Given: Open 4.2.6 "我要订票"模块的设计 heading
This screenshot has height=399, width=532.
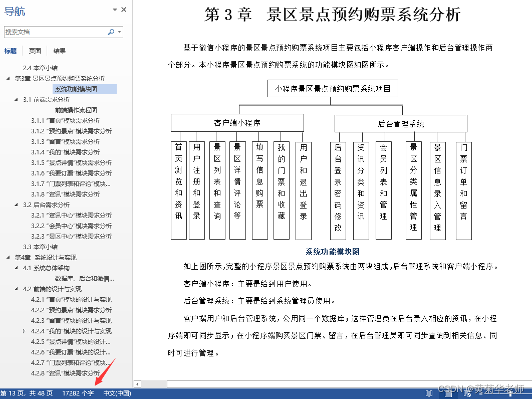Looking at the screenshot, I should click(71, 352).
